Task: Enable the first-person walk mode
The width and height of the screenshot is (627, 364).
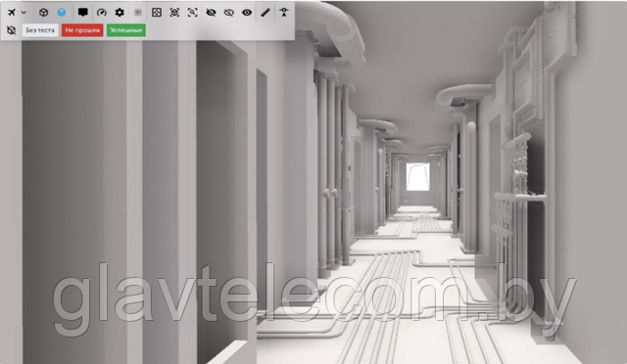Action: [x=284, y=13]
